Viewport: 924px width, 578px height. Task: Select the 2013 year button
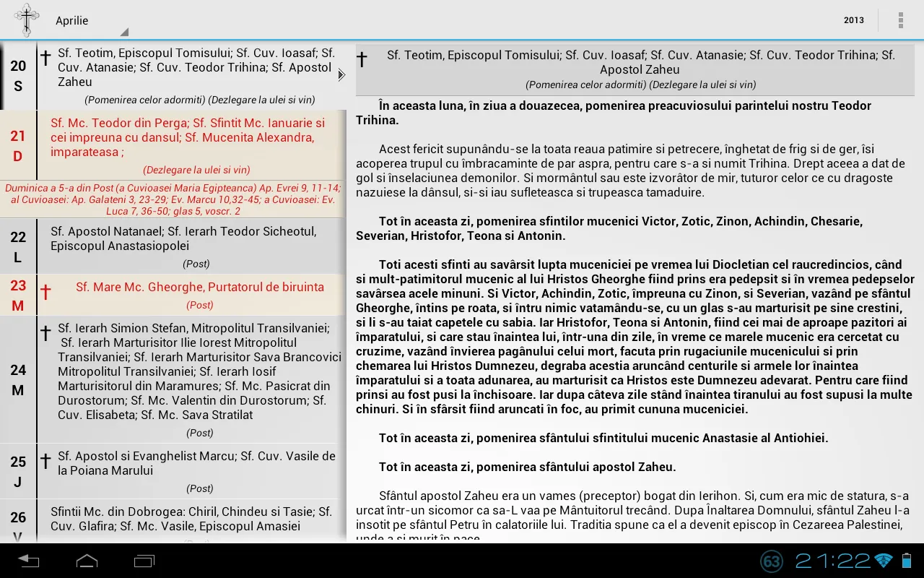854,20
